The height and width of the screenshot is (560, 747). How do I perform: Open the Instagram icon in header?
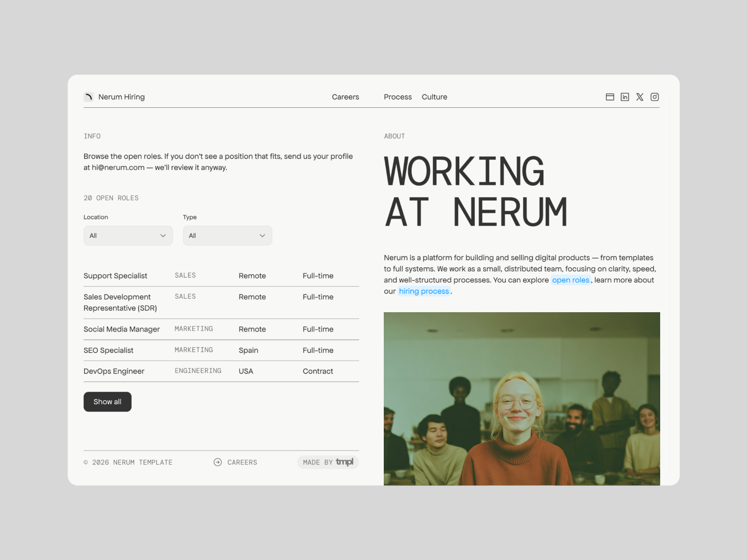click(655, 97)
